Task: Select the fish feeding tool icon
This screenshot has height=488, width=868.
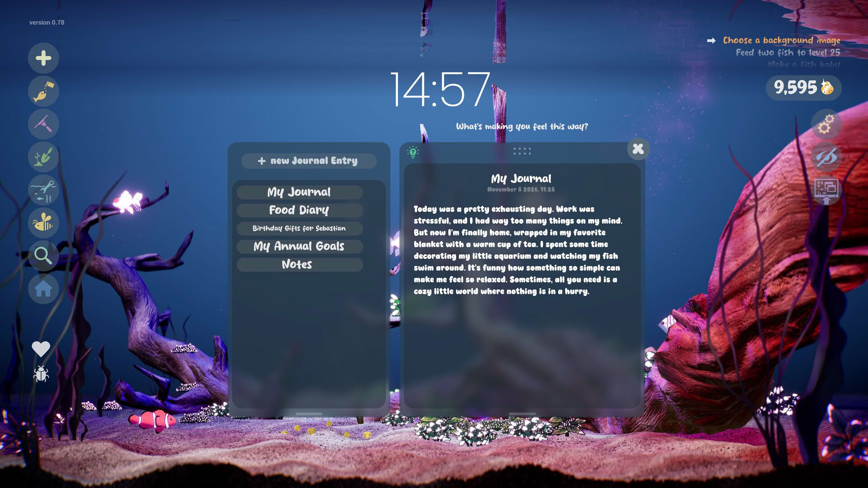Action: point(43,91)
